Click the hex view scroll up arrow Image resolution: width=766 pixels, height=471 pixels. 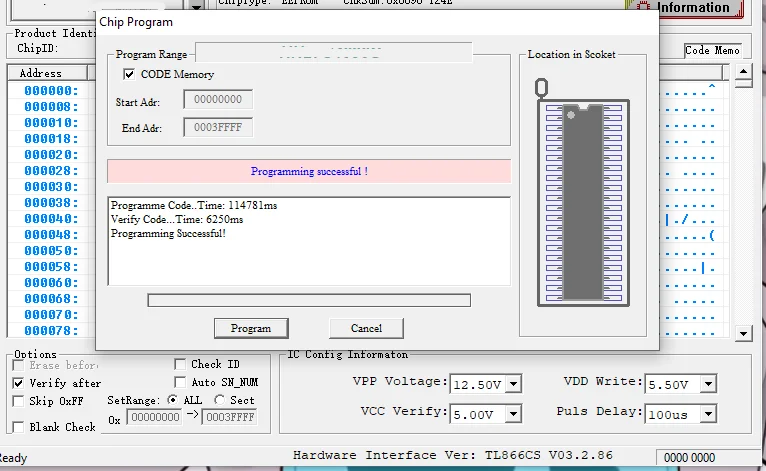point(743,72)
